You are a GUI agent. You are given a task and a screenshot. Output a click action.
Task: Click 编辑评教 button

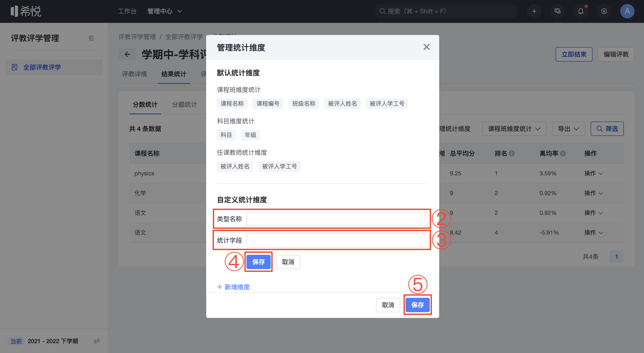(616, 54)
